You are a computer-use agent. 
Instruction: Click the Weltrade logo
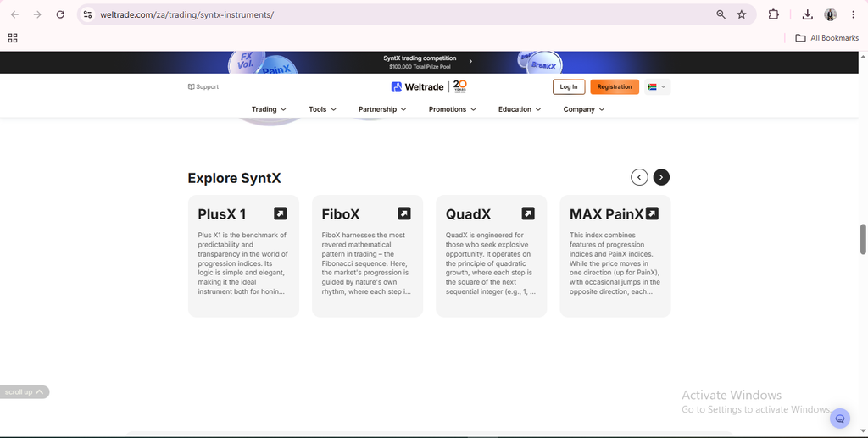click(x=417, y=86)
